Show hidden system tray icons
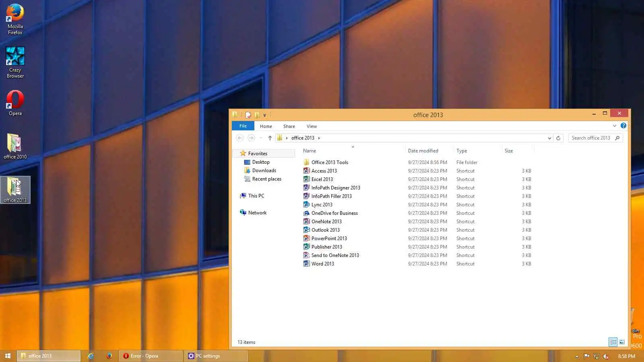This screenshot has height=362, width=644. tap(577, 356)
